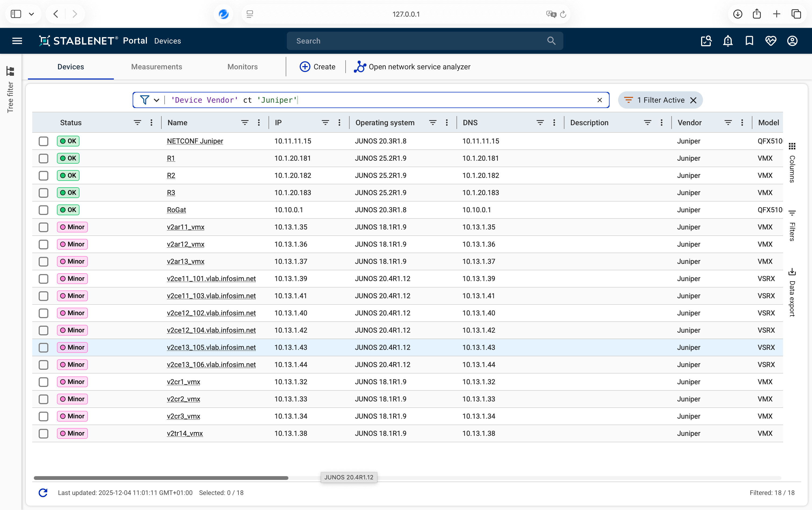Select checkbox for NETCONF Juniper row

tap(44, 141)
